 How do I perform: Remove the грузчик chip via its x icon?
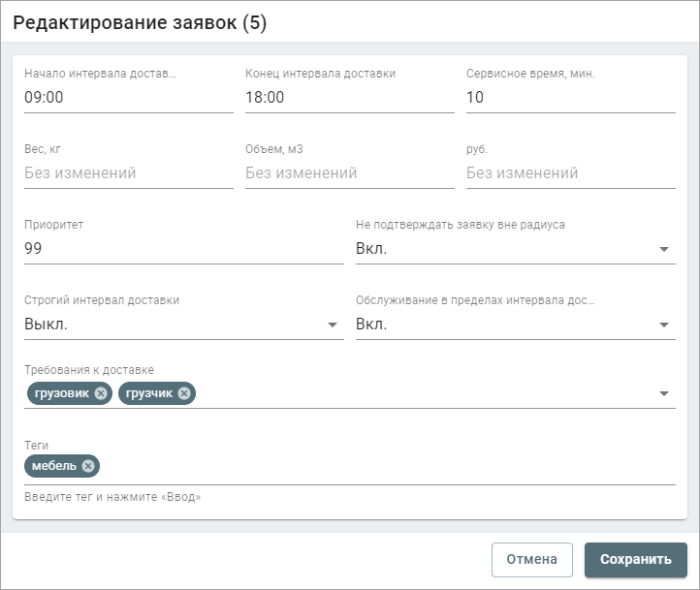pyautogui.click(x=184, y=393)
